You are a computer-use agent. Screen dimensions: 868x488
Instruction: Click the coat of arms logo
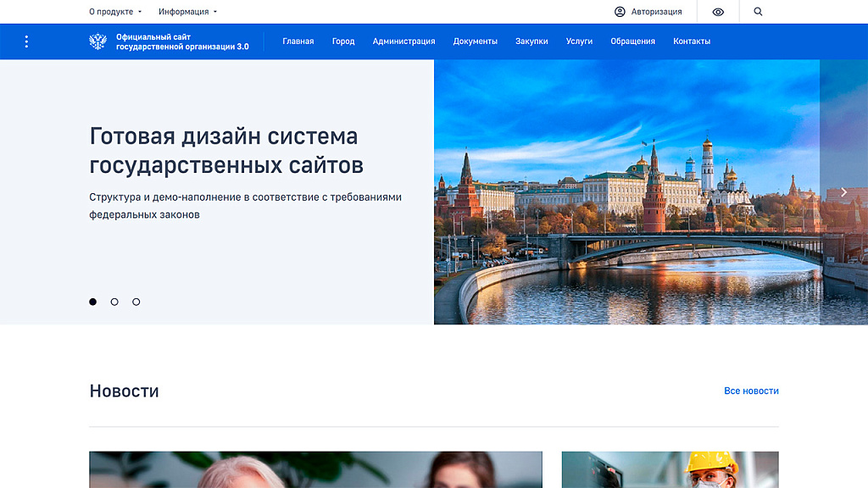click(98, 42)
